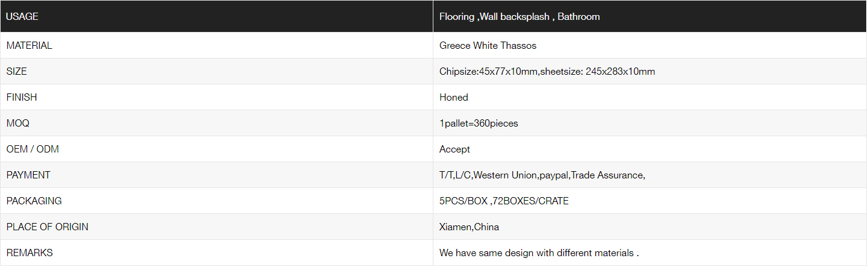Click the FINISH row label
868x267 pixels.
(x=22, y=97)
